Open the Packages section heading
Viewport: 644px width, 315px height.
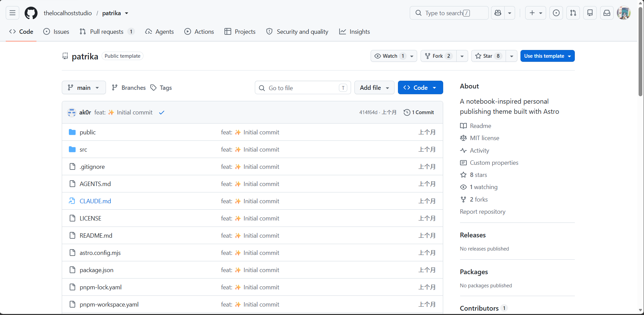474,272
